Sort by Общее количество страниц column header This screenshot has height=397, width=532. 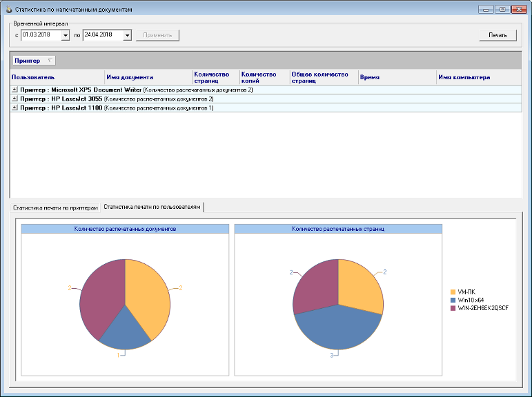pos(324,77)
